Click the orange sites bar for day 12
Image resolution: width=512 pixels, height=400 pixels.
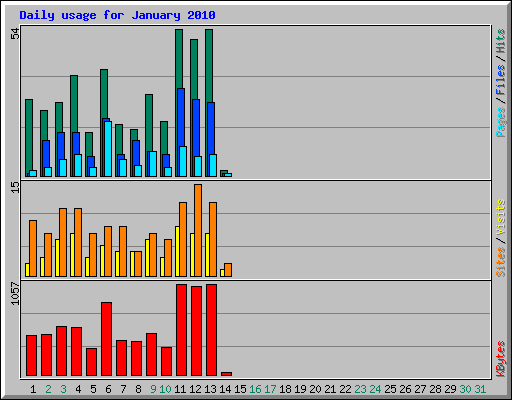pyautogui.click(x=198, y=230)
